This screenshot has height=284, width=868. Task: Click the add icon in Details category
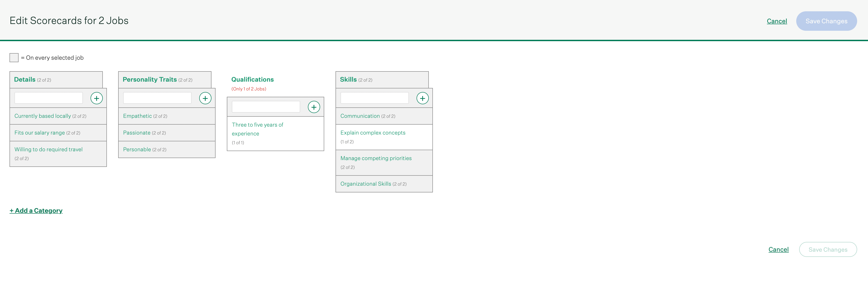pyautogui.click(x=96, y=98)
